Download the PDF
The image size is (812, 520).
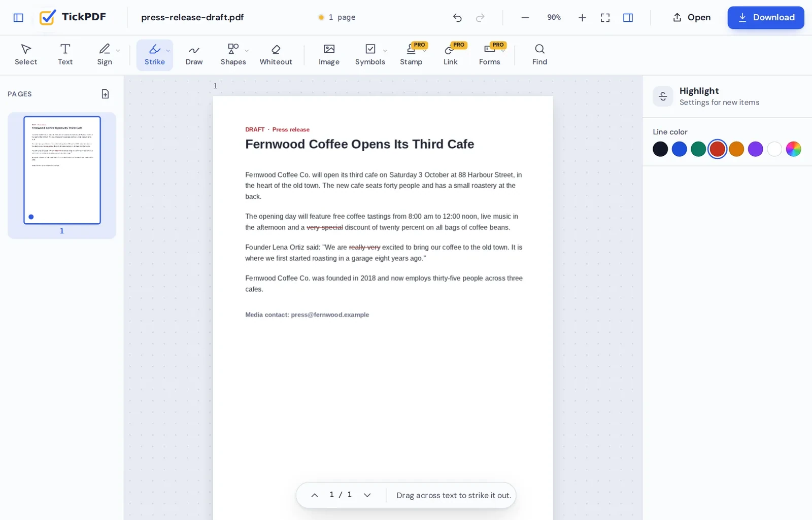tap(766, 18)
